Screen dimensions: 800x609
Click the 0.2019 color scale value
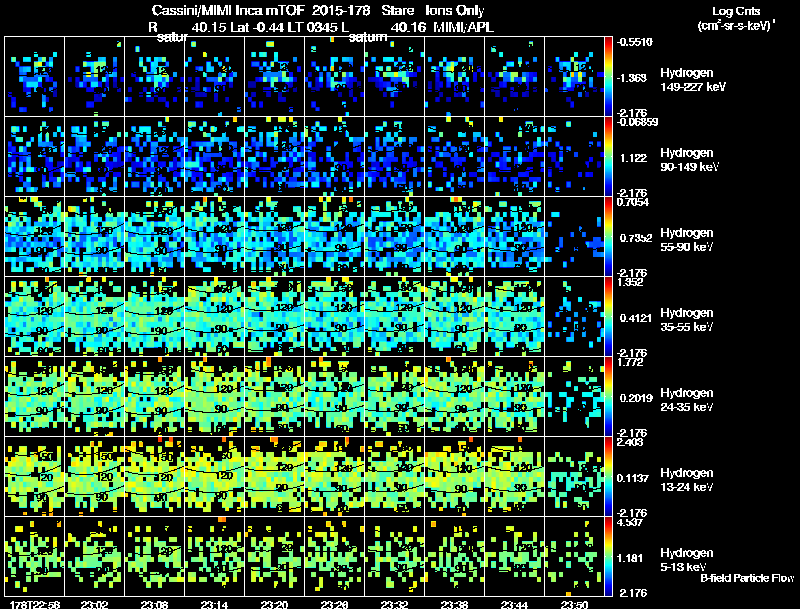click(x=636, y=398)
